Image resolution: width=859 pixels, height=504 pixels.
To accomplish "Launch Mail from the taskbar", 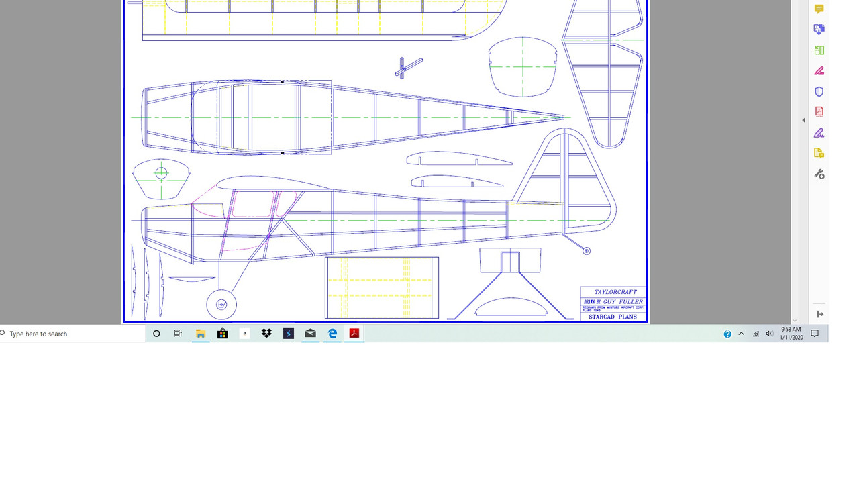I will pos(310,334).
